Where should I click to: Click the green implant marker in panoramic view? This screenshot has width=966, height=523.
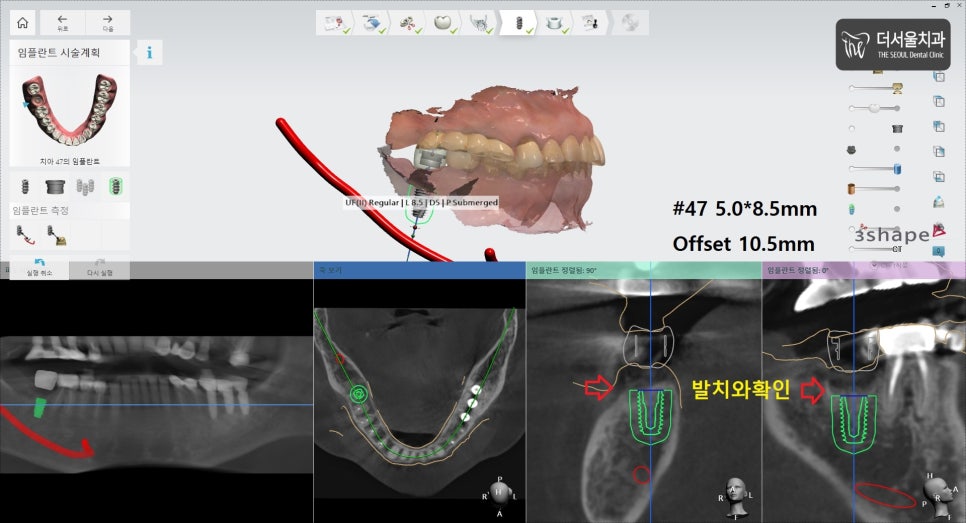point(39,407)
